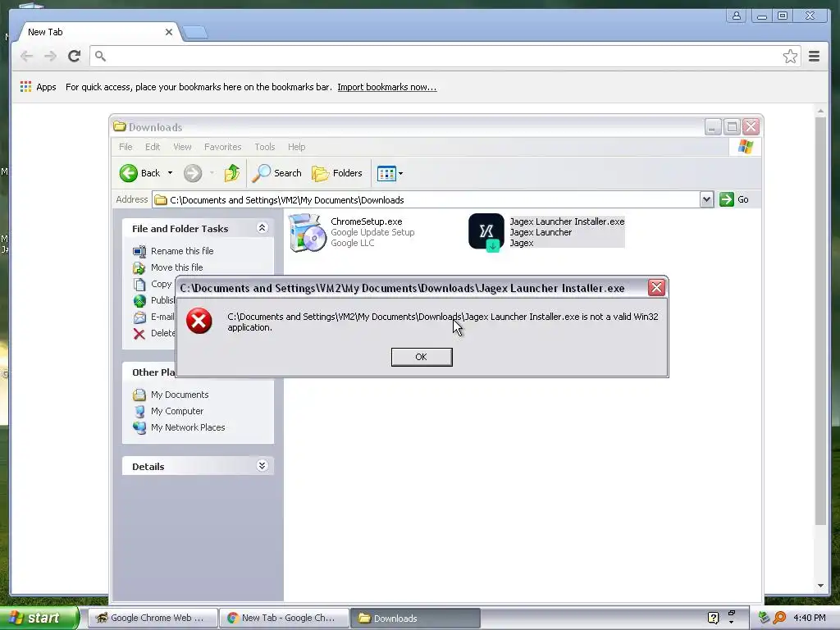Reload the Chrome page
Viewport: 840px width, 630px height.
[74, 57]
